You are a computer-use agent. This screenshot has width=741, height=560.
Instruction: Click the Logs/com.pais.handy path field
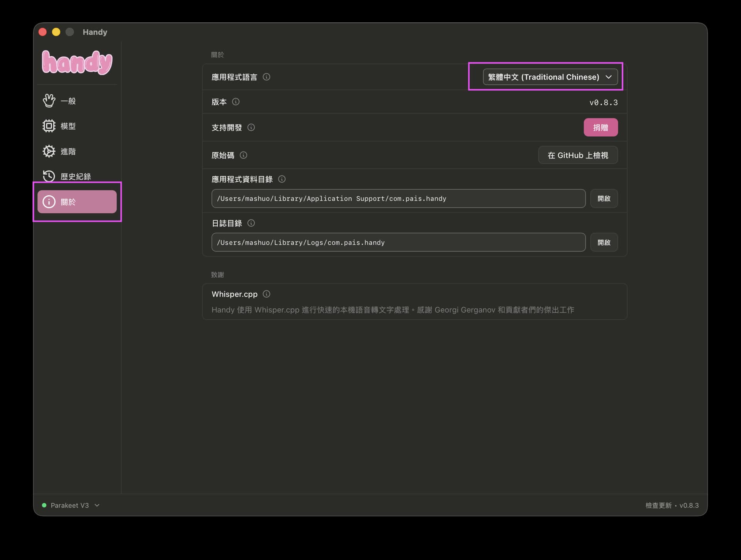[x=398, y=242]
